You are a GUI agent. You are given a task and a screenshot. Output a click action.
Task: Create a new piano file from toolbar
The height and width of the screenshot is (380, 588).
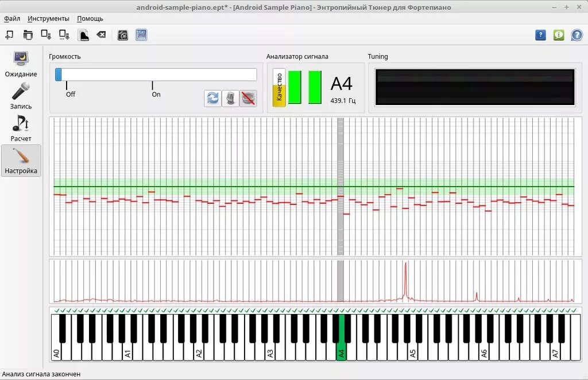click(x=9, y=35)
